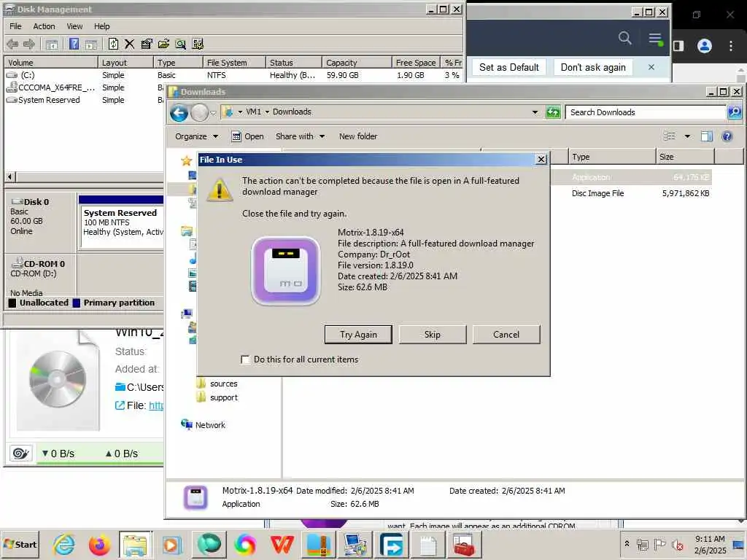This screenshot has height=560, width=747.
Task: Open the View menu in Disk Management
Action: tap(74, 26)
